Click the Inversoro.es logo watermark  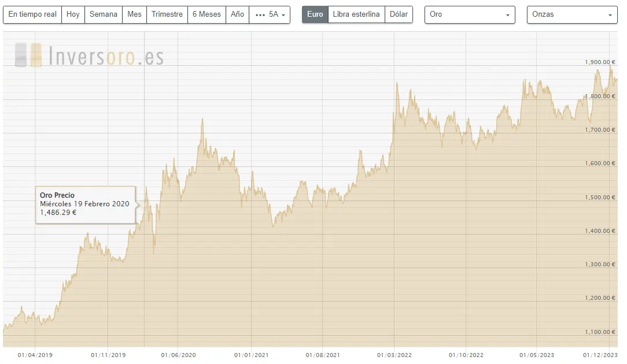tap(90, 56)
